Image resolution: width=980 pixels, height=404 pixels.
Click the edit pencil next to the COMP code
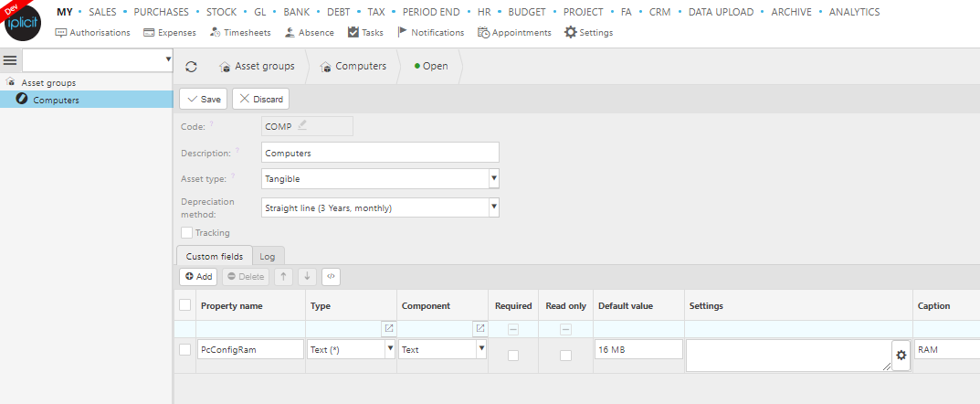[302, 126]
